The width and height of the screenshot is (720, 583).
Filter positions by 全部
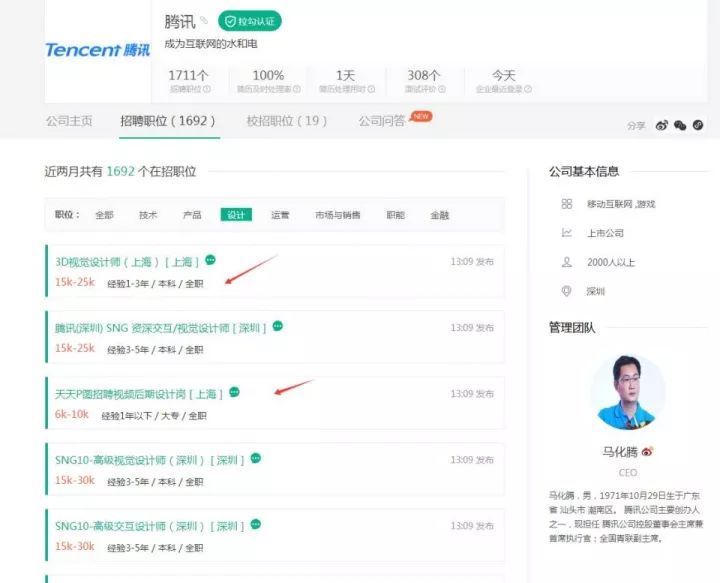click(x=104, y=215)
